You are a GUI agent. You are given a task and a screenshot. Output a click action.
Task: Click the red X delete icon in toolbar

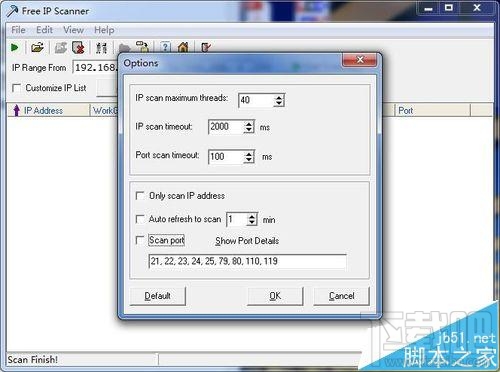coord(78,48)
